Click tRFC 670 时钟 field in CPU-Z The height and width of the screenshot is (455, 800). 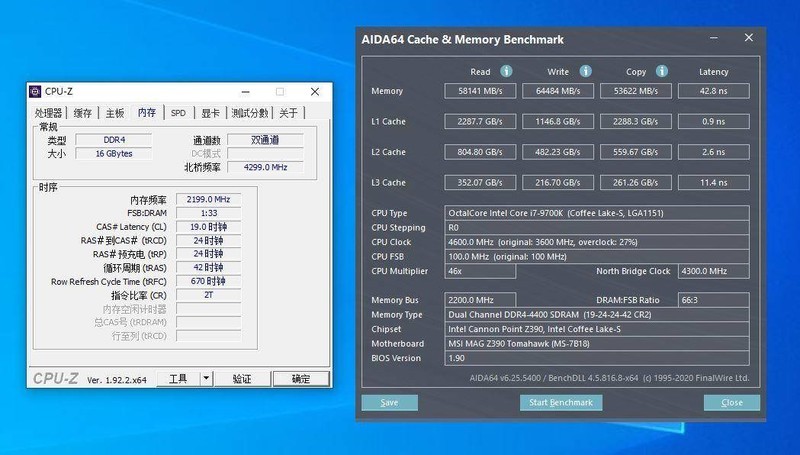point(209,282)
